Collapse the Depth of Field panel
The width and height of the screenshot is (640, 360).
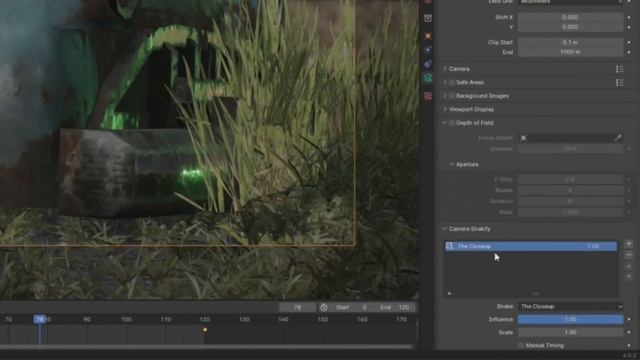click(x=445, y=123)
